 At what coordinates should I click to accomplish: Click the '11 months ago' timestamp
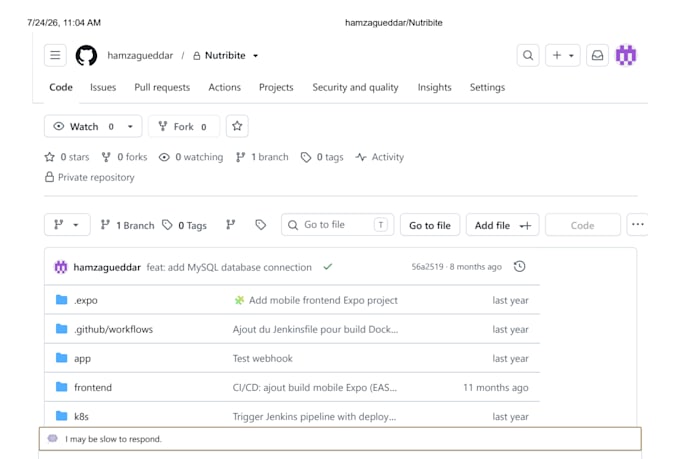(496, 387)
